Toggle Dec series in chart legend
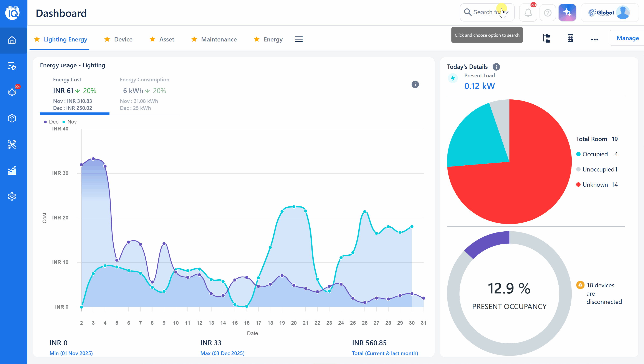 (x=51, y=122)
